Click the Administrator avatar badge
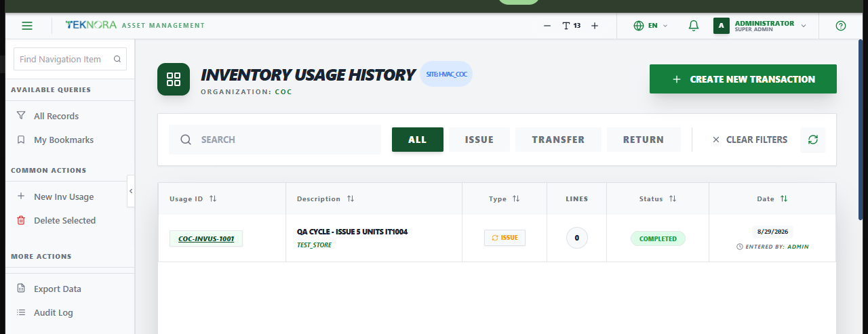868x334 pixels. click(722, 26)
